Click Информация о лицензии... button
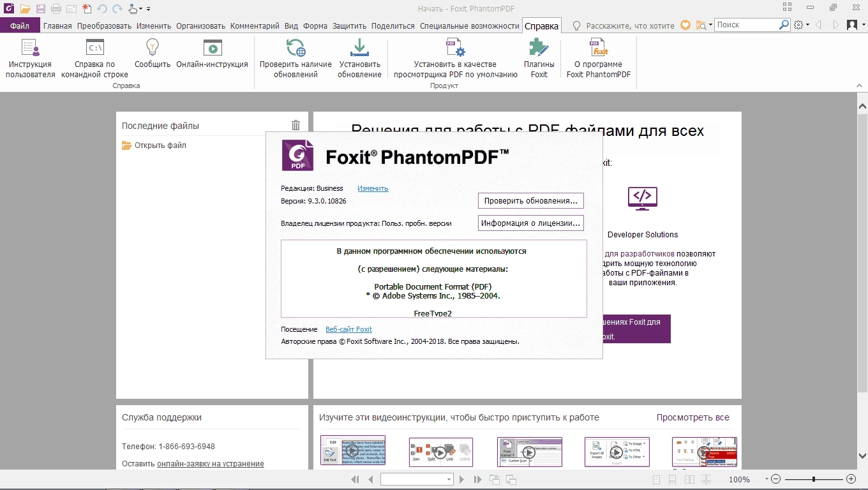This screenshot has width=868, height=490. (531, 223)
